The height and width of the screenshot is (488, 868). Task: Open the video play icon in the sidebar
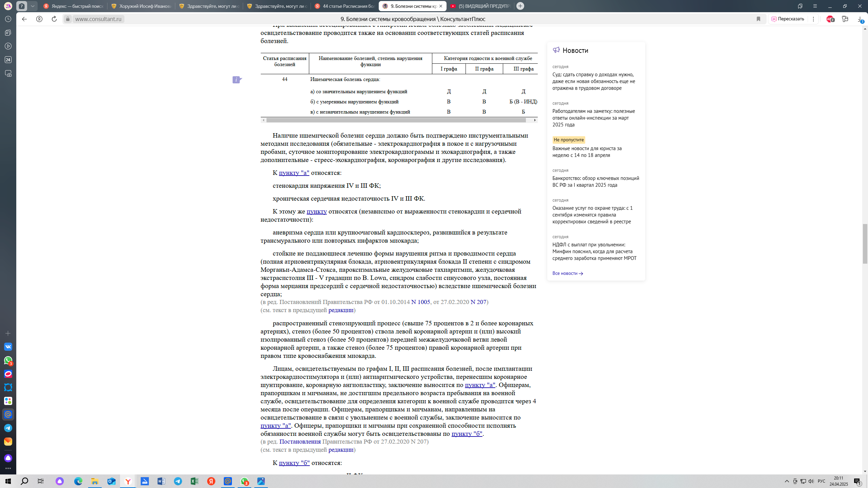[8, 46]
